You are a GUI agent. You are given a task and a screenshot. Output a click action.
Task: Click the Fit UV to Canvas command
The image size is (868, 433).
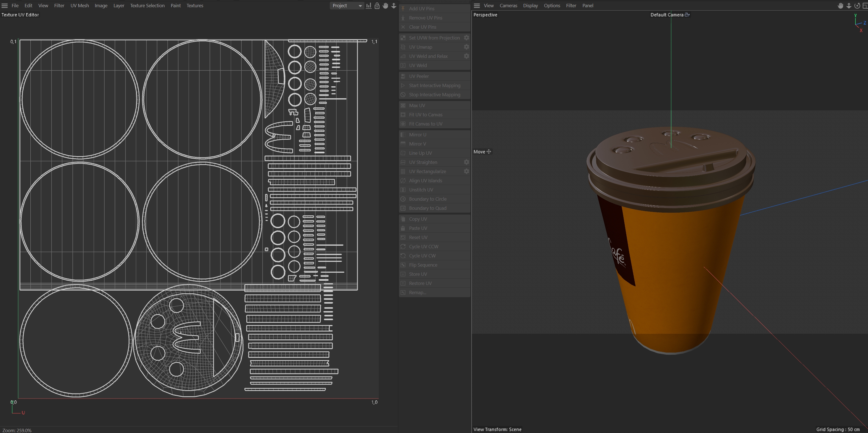tap(426, 114)
